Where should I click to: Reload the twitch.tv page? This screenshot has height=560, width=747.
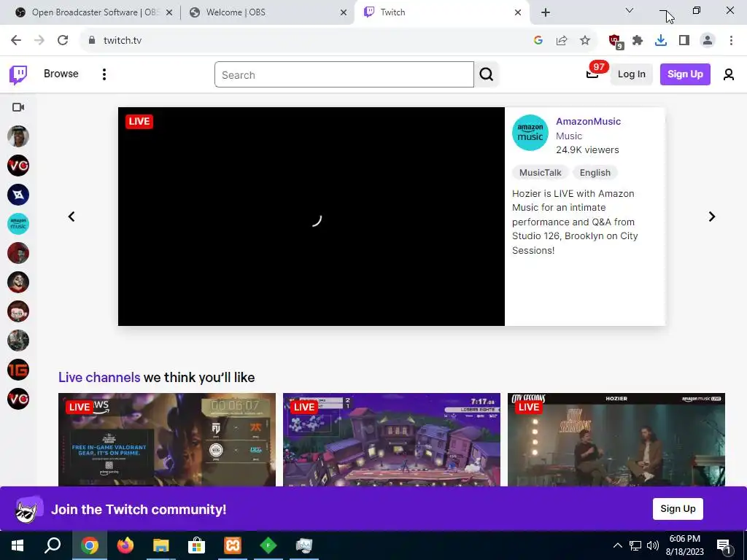[x=63, y=40]
